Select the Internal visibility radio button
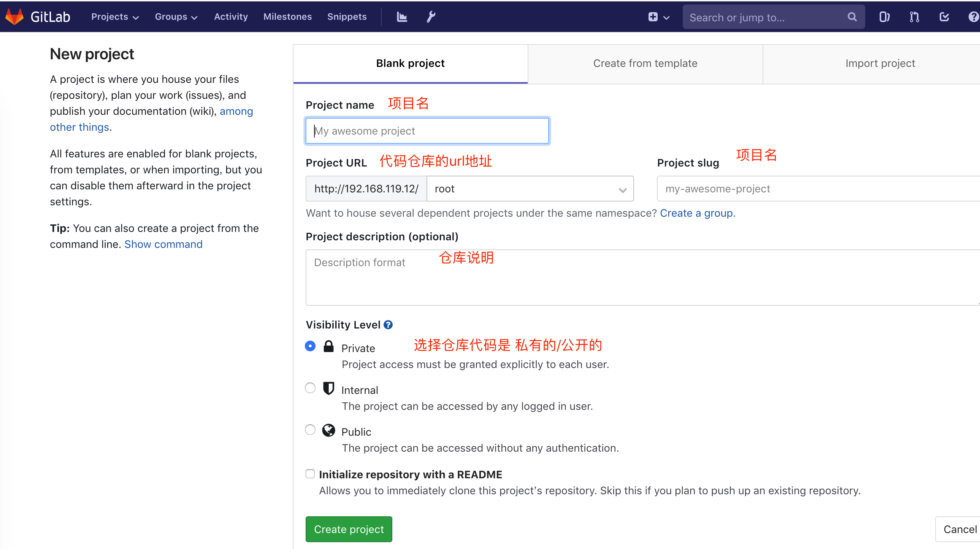The width and height of the screenshot is (980, 549). pyautogui.click(x=310, y=388)
